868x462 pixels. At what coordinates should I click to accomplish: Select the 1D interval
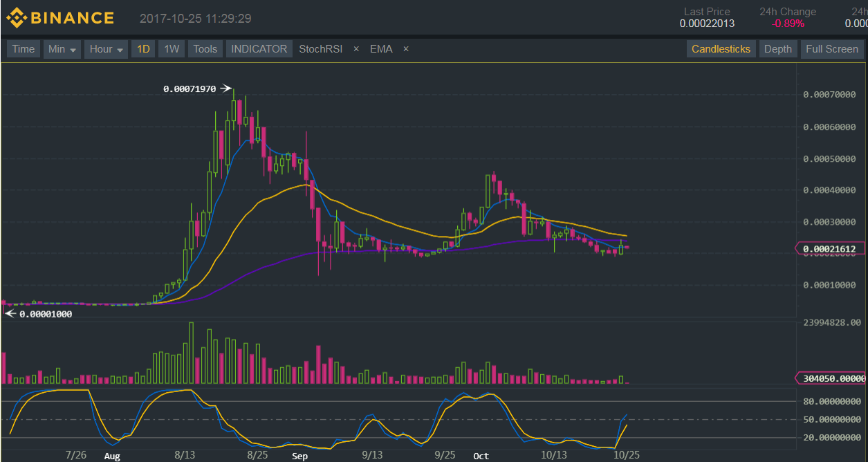point(143,49)
